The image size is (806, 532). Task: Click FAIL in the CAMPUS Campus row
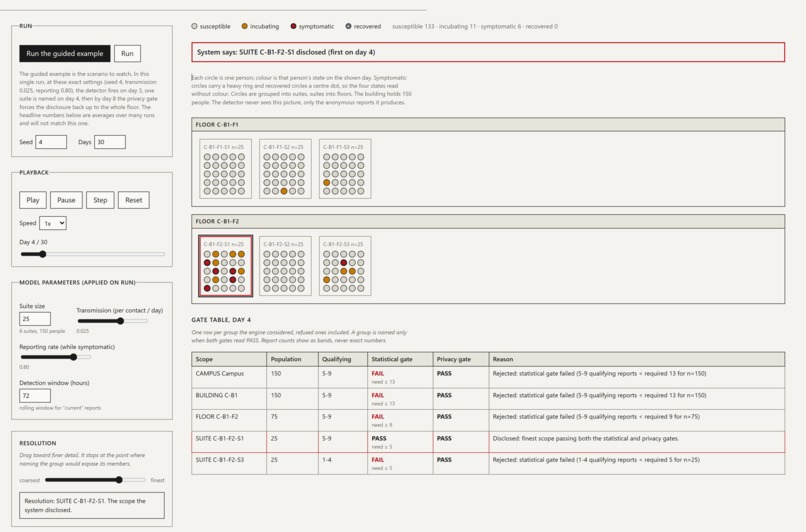[x=378, y=374]
